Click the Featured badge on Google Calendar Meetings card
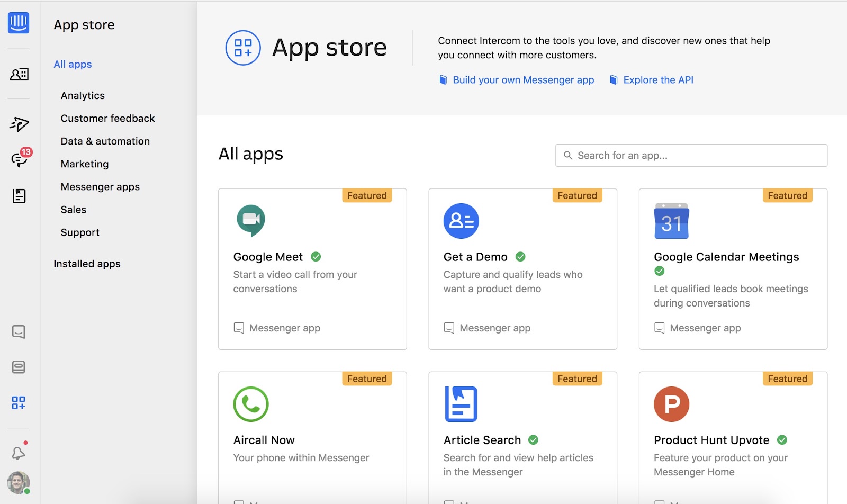Viewport: 847px width, 504px height. (788, 195)
